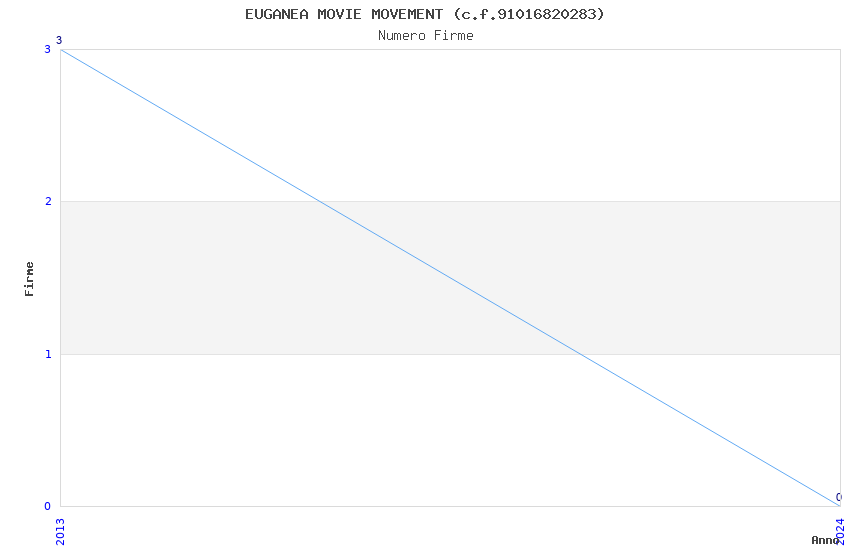Click the y-axis tick label 1
The image size is (850, 550).
click(47, 354)
